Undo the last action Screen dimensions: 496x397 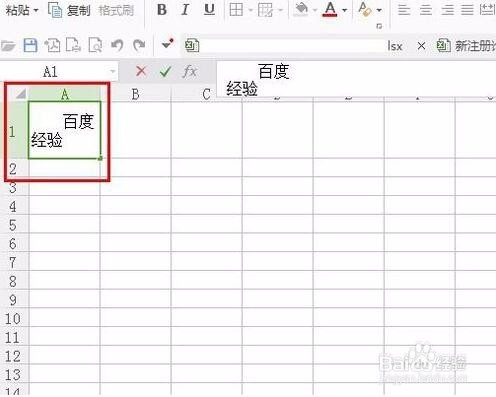click(117, 45)
